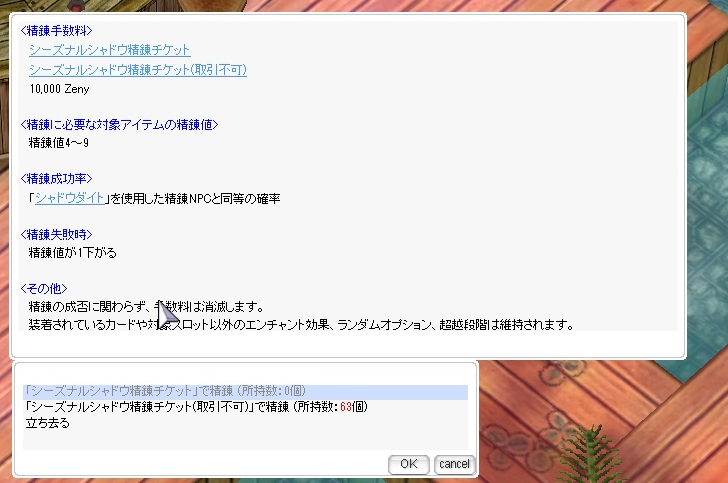Viewport: 728px width, 483px height.
Task: Open the シーズナルシャドウ精錬チケット item link
Action: (x=110, y=50)
